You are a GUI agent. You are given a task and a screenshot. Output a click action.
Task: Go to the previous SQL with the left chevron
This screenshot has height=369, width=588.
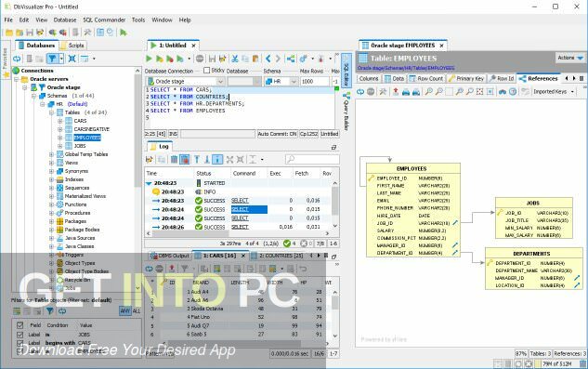click(268, 59)
